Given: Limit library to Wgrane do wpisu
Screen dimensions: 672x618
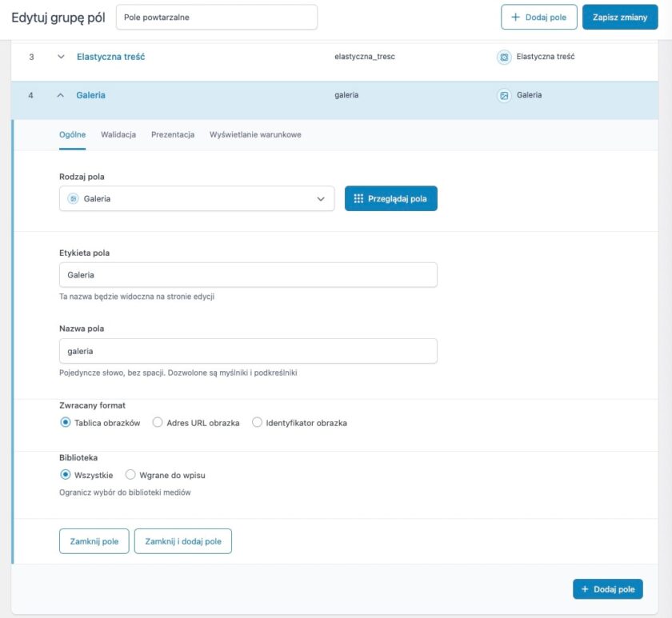Looking at the screenshot, I should [131, 474].
